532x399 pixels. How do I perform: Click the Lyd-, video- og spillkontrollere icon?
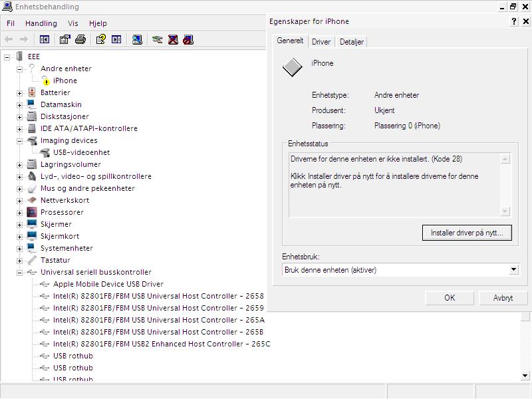32,176
